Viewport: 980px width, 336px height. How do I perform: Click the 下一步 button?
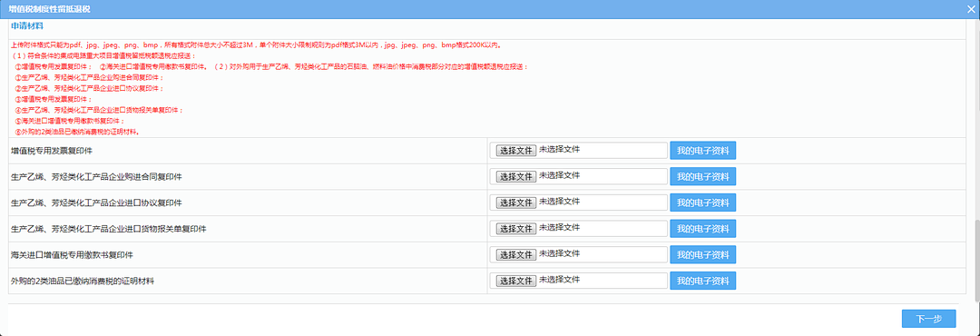(x=929, y=319)
